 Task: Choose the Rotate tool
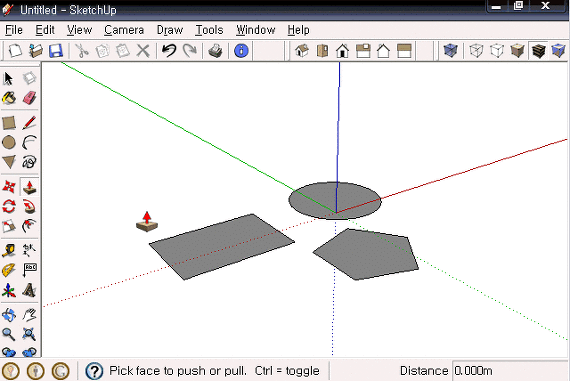point(9,206)
